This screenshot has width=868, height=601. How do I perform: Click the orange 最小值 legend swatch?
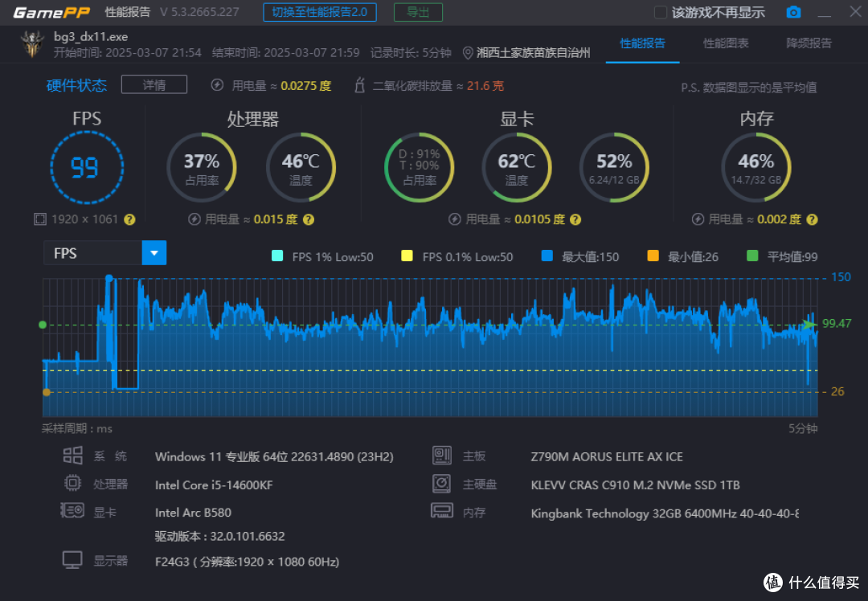pos(653,256)
